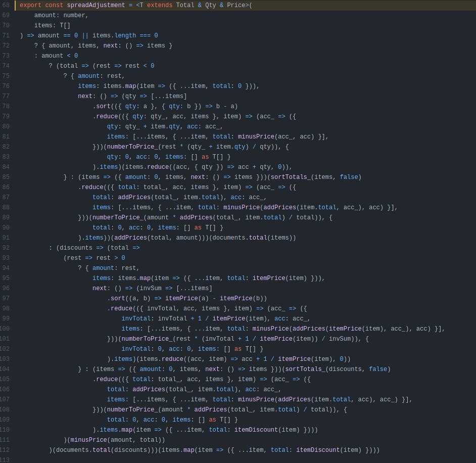Click '.reduce' call on line 79
The image size is (476, 463).
click(x=105, y=116)
